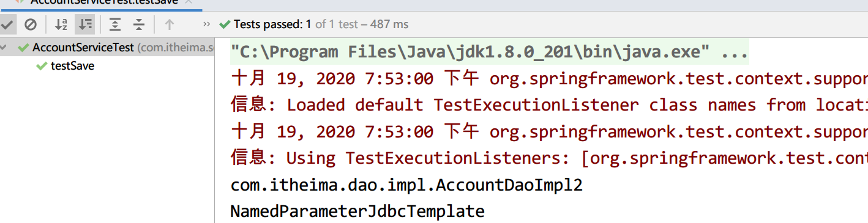Sort tests alphabetically with the a-z icon
868x223 pixels.
click(x=61, y=24)
